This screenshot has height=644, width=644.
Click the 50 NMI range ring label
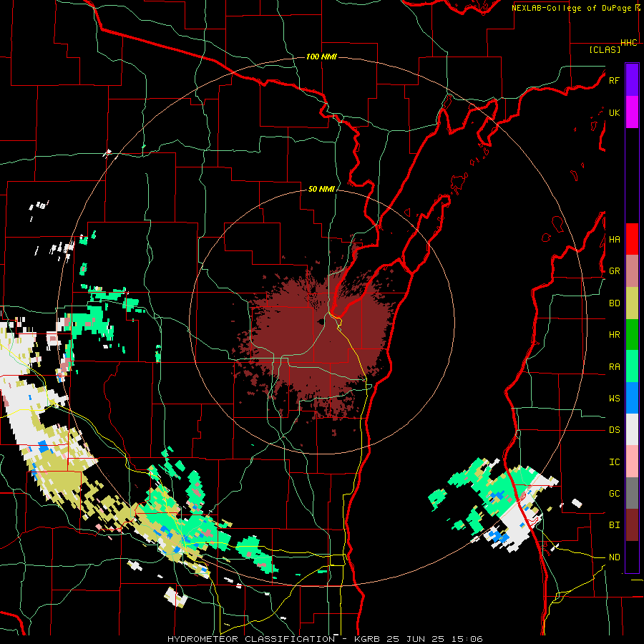(x=321, y=189)
